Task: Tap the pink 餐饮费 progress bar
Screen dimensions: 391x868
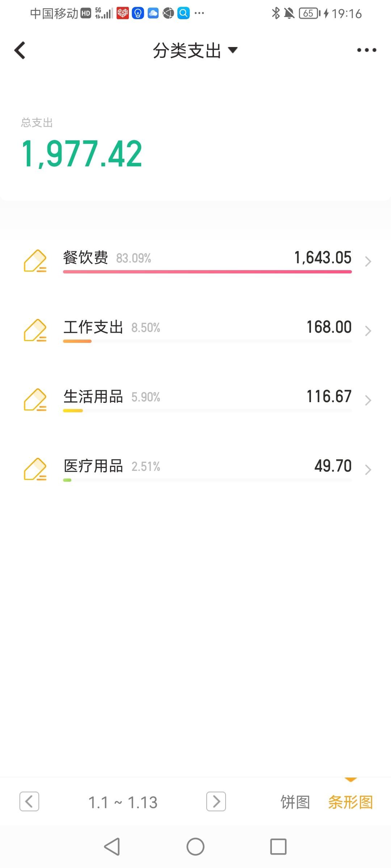Action: pos(207,272)
